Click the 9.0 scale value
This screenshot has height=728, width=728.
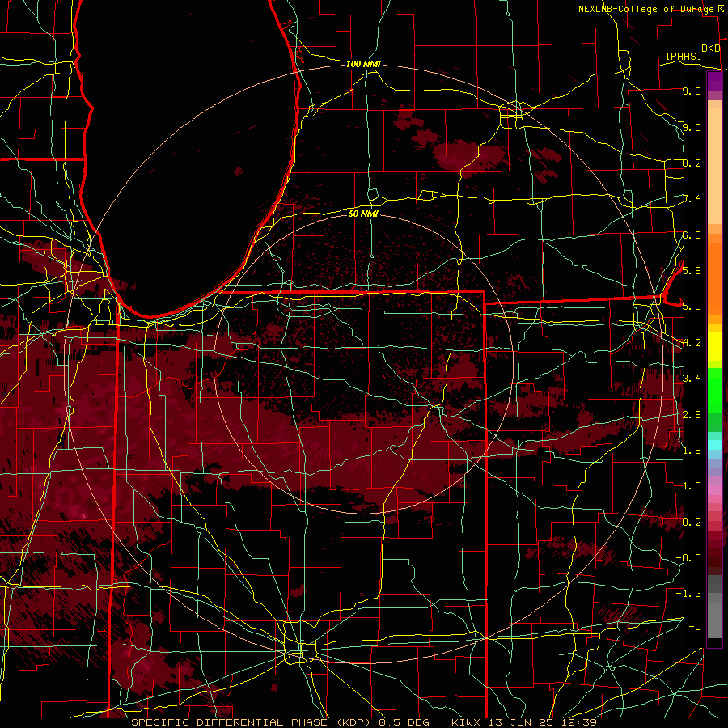click(692, 127)
